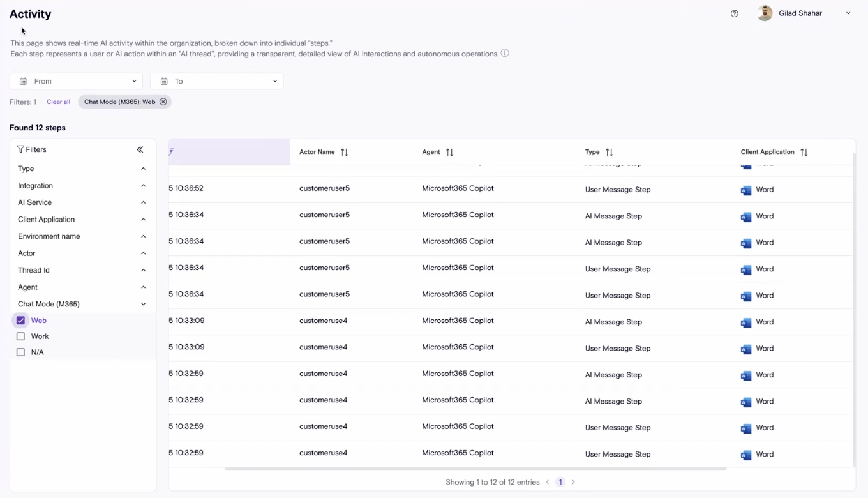The width and height of the screenshot is (868, 498).
Task: Click the info icon after the description text
Action: click(x=505, y=54)
